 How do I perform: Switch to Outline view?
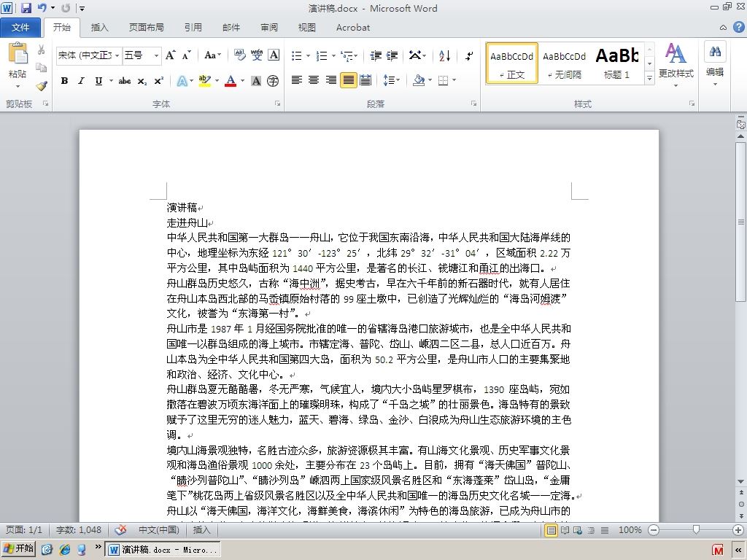591,529
